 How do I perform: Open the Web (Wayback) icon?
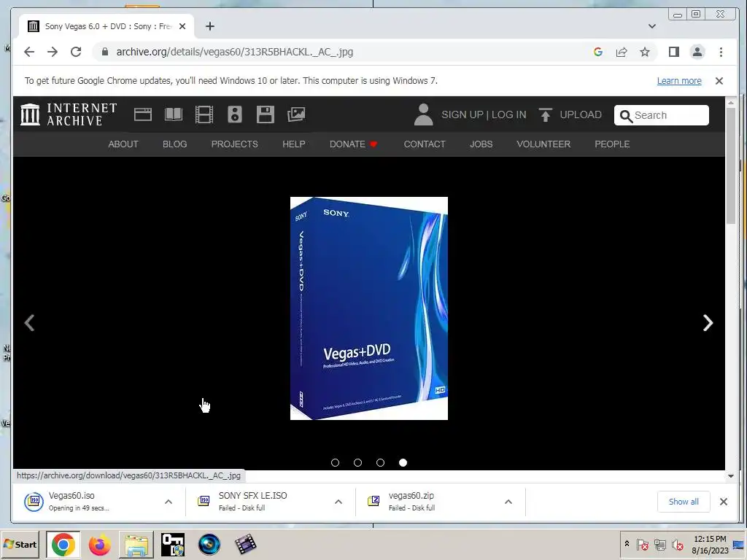[x=143, y=114]
